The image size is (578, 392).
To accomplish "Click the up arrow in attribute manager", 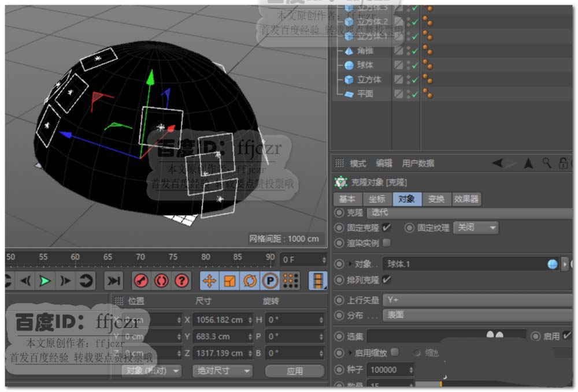I will click(x=528, y=163).
